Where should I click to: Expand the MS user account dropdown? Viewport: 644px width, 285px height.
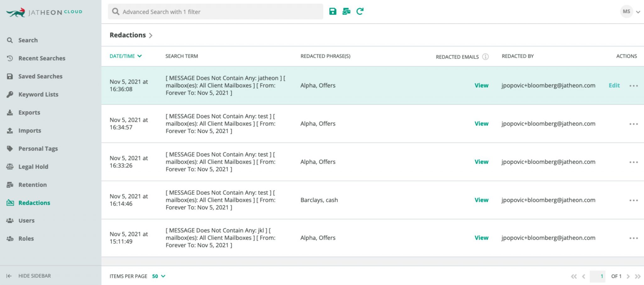tap(638, 12)
